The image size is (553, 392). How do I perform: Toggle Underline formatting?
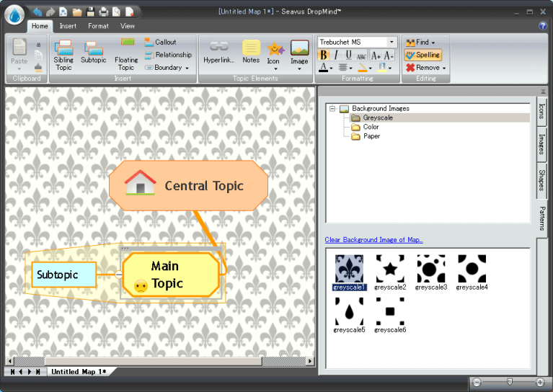[349, 55]
